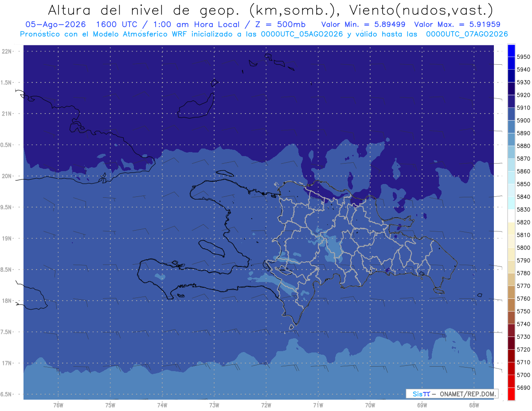532x411 pixels.
Task: Select the swatch between 5900 and 5890
Action: coord(511,127)
